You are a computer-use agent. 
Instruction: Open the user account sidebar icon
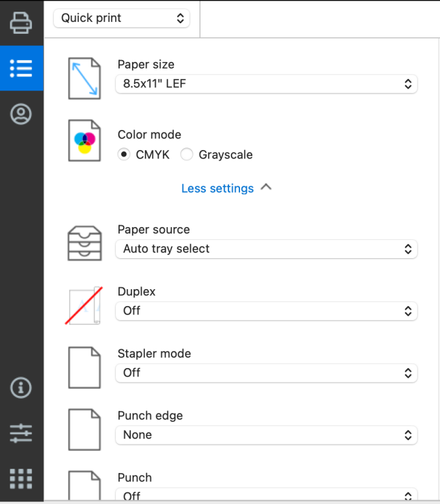pos(21,115)
